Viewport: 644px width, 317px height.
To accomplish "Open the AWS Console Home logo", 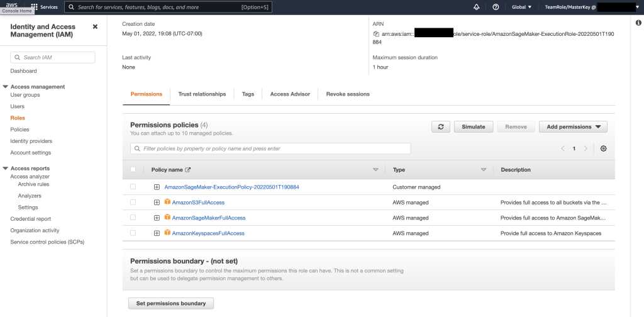I will coord(11,5).
